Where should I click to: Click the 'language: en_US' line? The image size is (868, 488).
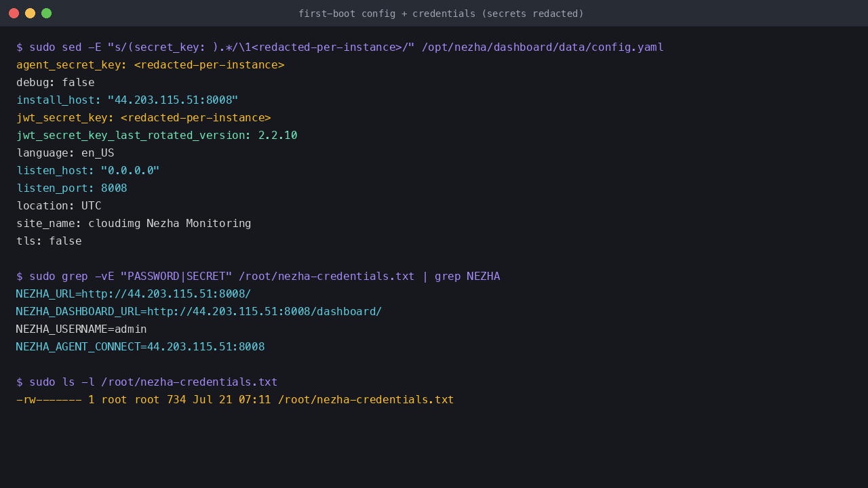tap(65, 153)
